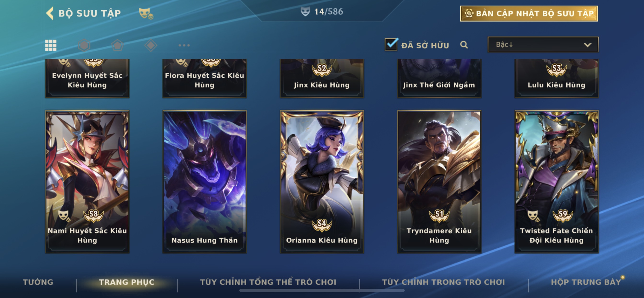Switch to the Tướng tab
Image resolution: width=644 pixels, height=298 pixels.
tap(38, 282)
